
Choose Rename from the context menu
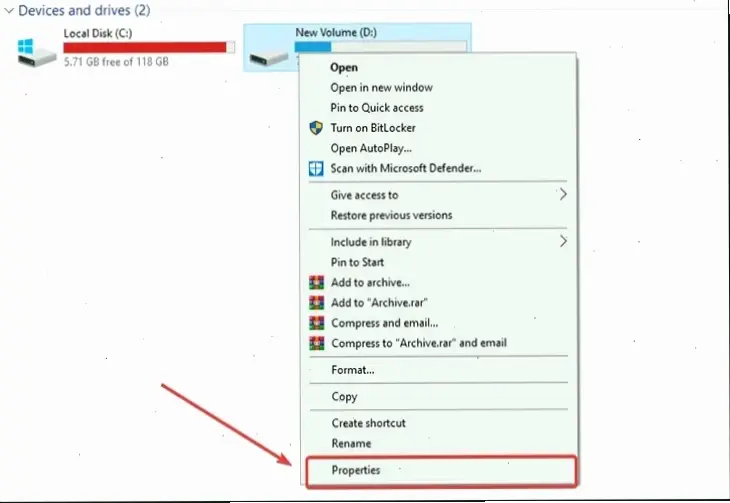point(351,443)
